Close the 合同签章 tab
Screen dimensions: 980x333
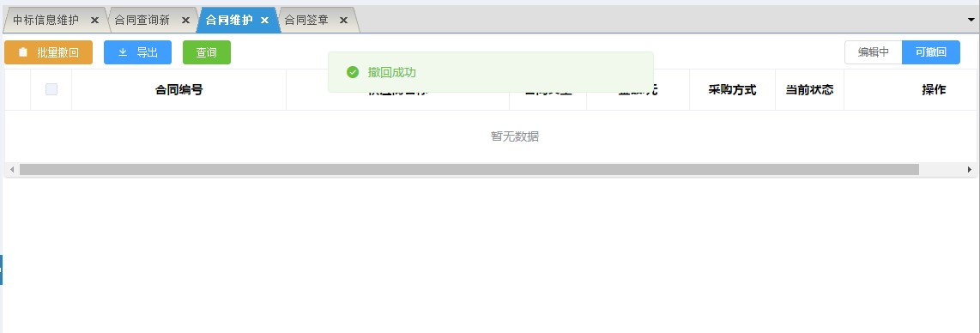(x=343, y=20)
